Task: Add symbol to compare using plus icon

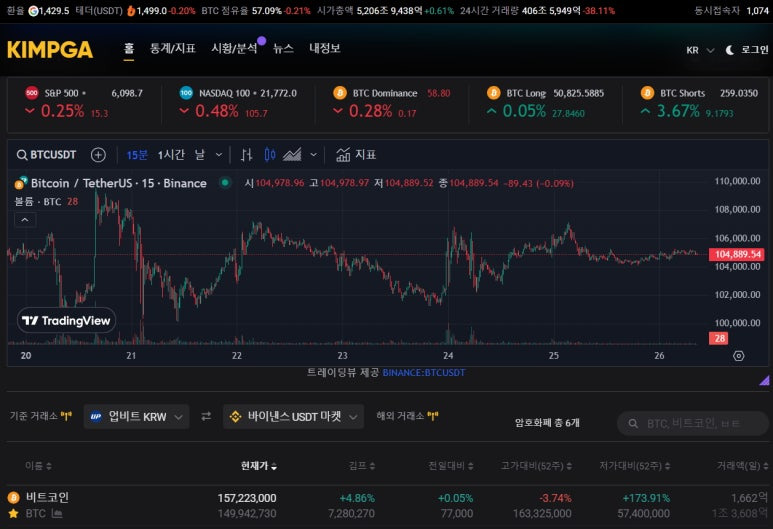Action: (x=98, y=155)
